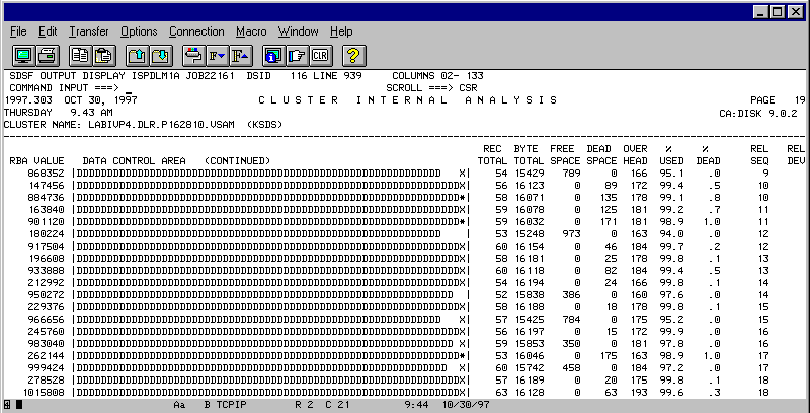Click the paint roller color remap icon
Screen dimensions: 810x413
[194, 55]
